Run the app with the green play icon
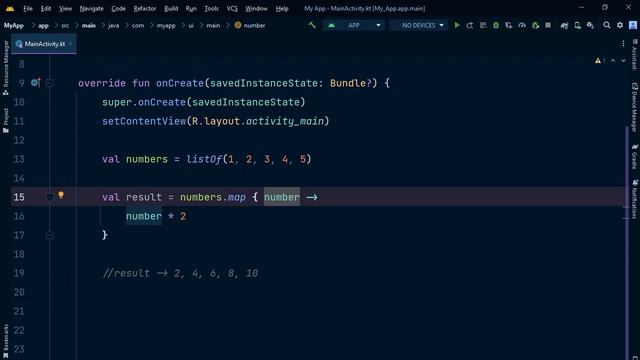This screenshot has height=360, width=640. coord(457,25)
